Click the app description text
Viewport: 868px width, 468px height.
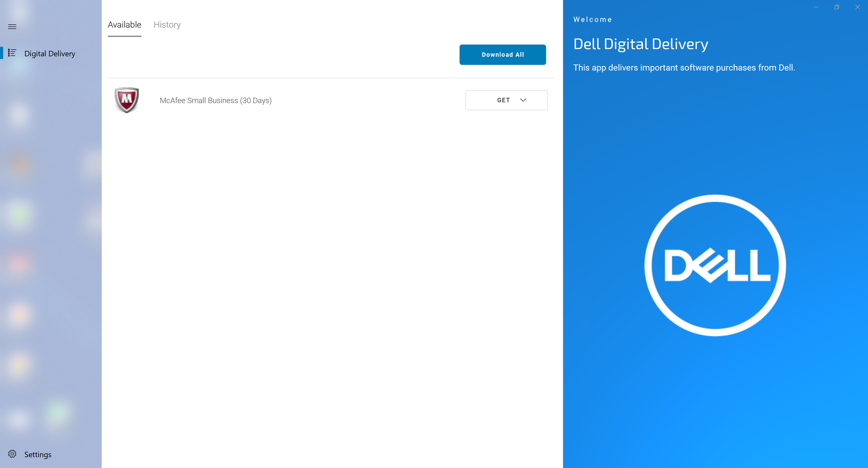coord(684,68)
